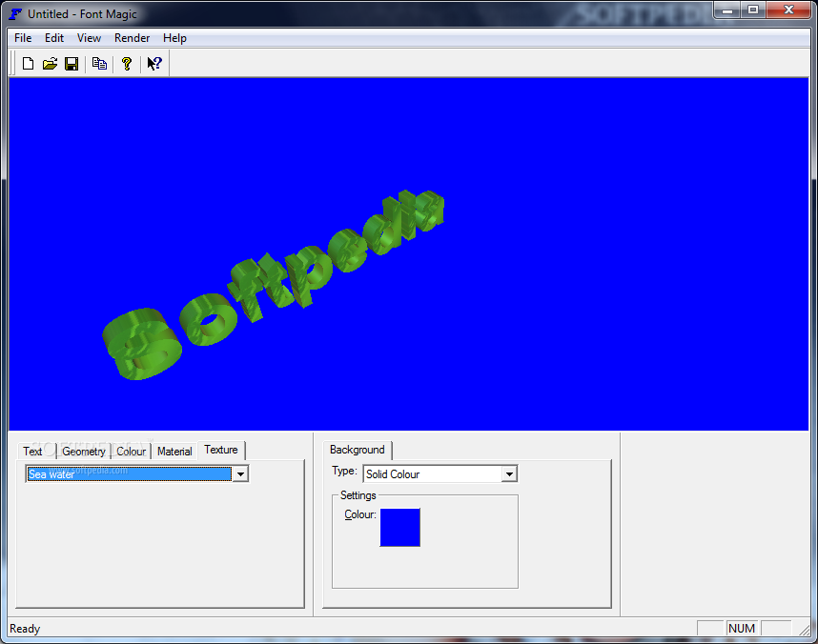
Task: Minimize the Font Magic window
Action: 727,10
